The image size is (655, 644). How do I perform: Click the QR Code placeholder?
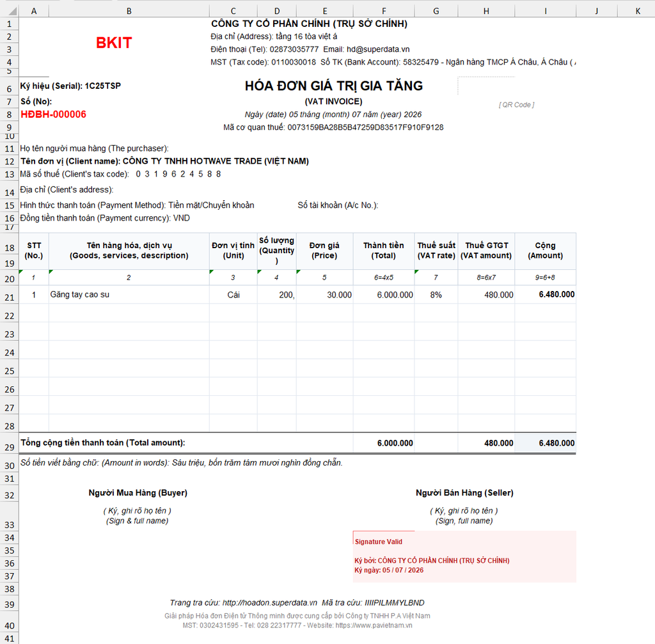point(516,104)
